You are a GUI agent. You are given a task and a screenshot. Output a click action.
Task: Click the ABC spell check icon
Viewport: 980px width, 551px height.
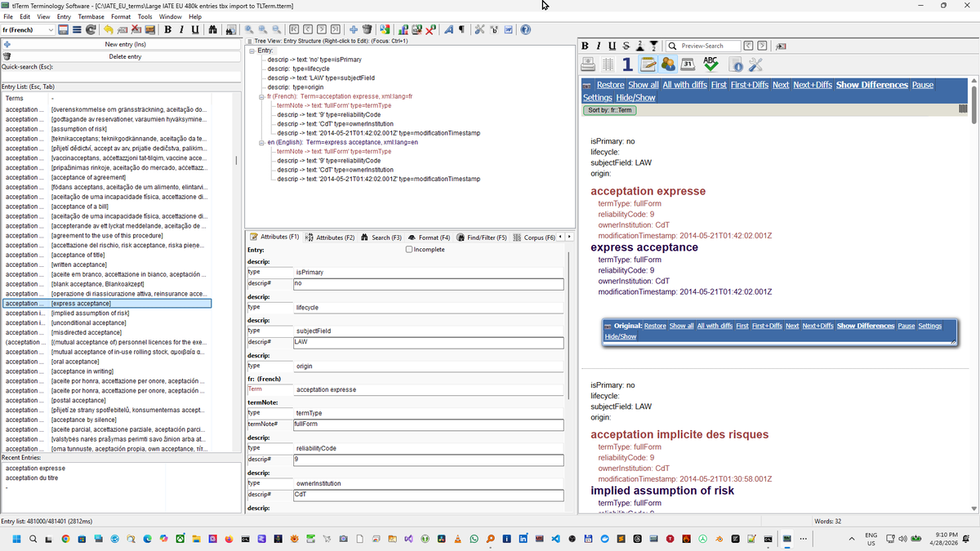click(x=711, y=64)
